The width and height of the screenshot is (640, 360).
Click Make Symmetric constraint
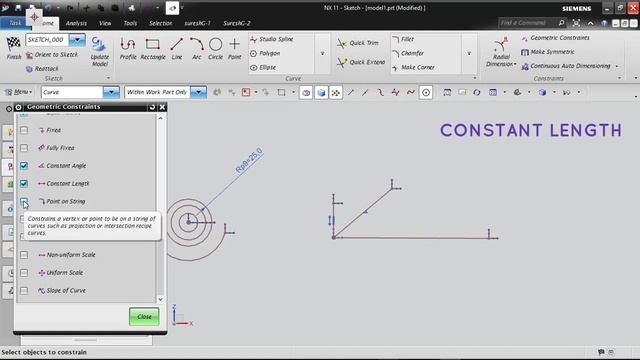(548, 52)
